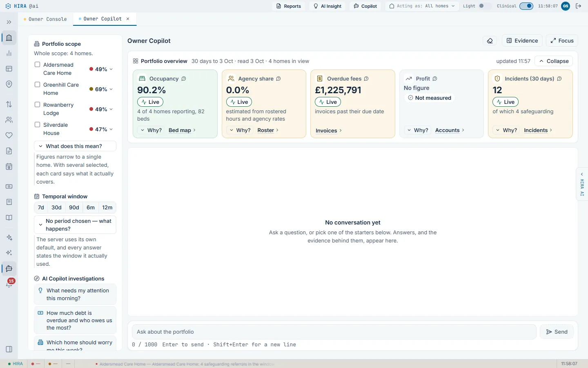The width and height of the screenshot is (588, 368).
Task: Click the Evidence button
Action: click(522, 41)
